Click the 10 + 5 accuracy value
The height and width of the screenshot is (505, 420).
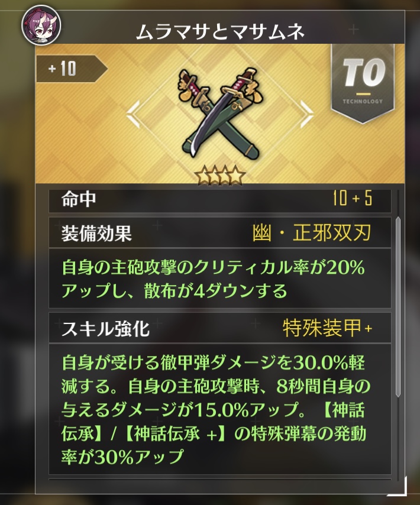coord(353,198)
